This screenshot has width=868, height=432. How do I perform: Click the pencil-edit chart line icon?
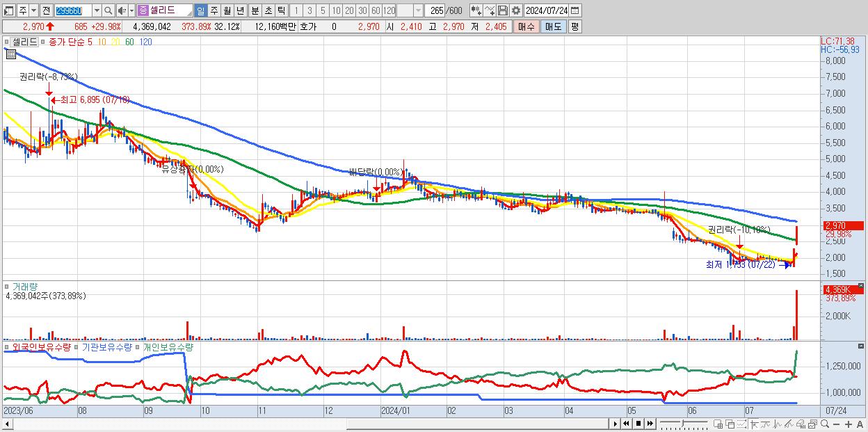(x=789, y=424)
